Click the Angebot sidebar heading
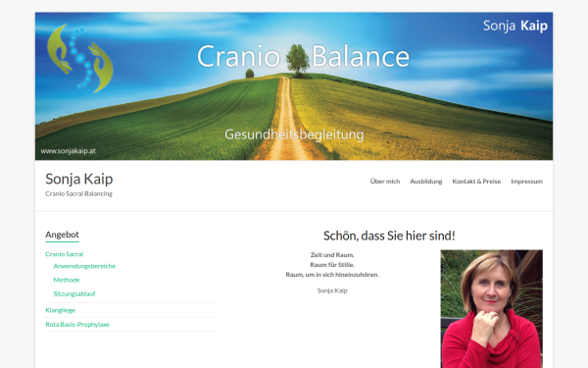 coord(63,235)
